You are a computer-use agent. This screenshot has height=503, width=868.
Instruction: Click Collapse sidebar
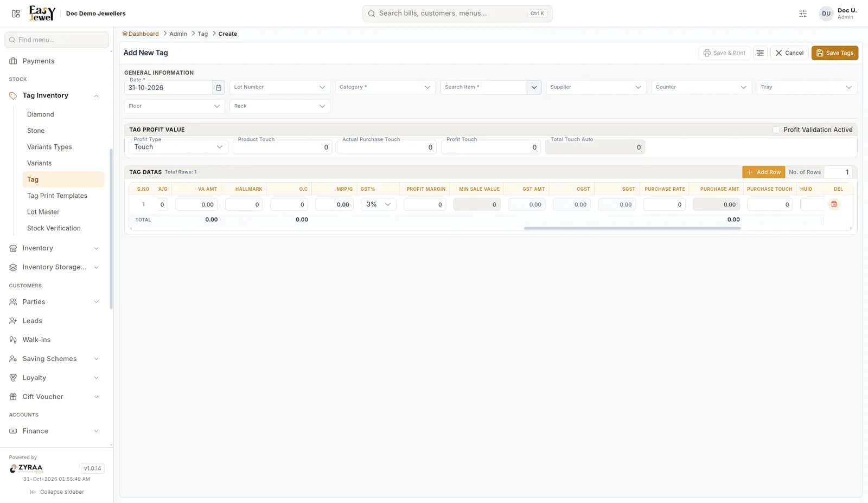pyautogui.click(x=57, y=492)
